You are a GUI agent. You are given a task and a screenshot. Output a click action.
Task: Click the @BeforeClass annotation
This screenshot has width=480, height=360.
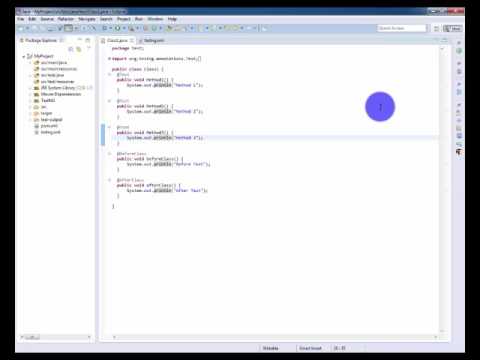tap(131, 154)
